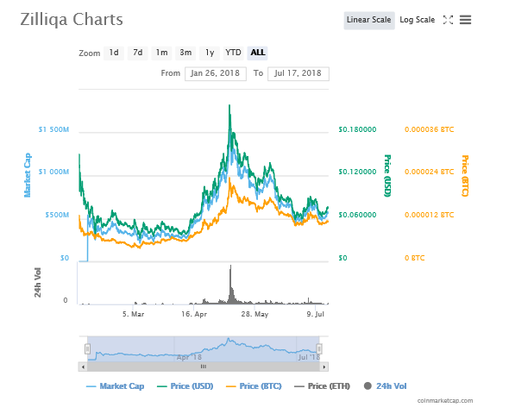509x420 pixels.
Task: Click the 28. May date label
Action: pos(255,314)
